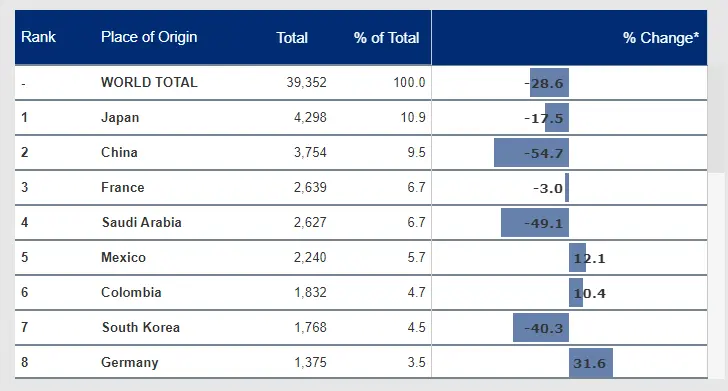The height and width of the screenshot is (391, 728).
Task: Click the Rank column header
Action: point(38,37)
